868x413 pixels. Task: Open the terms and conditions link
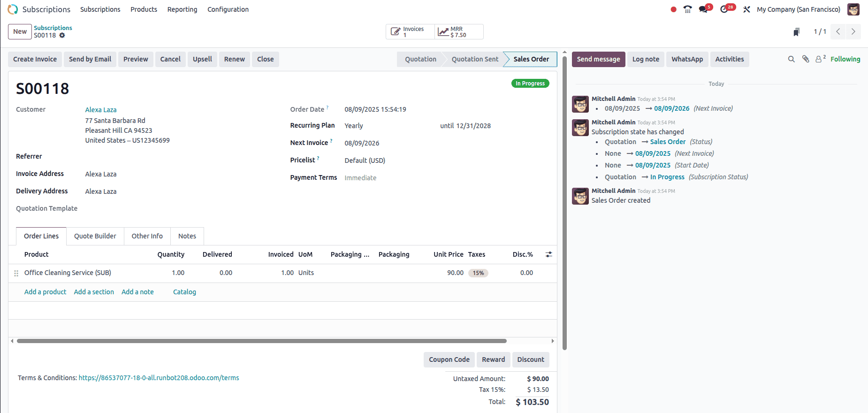pos(159,378)
